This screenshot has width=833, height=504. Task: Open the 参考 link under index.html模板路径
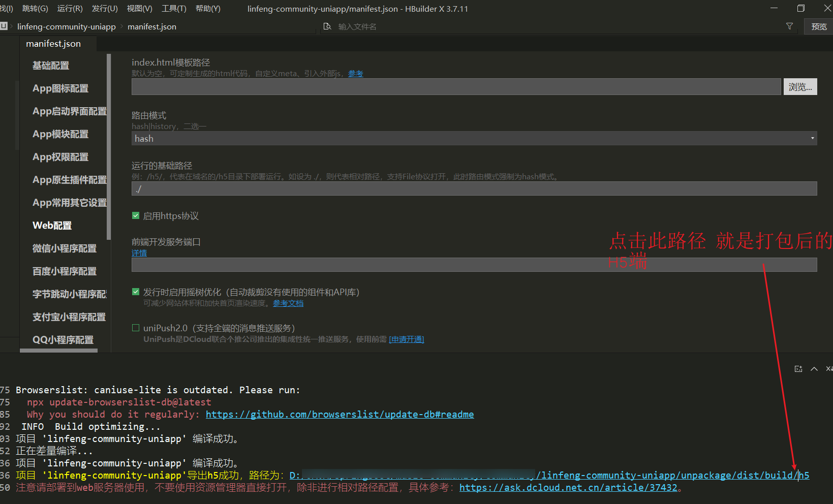pos(356,74)
